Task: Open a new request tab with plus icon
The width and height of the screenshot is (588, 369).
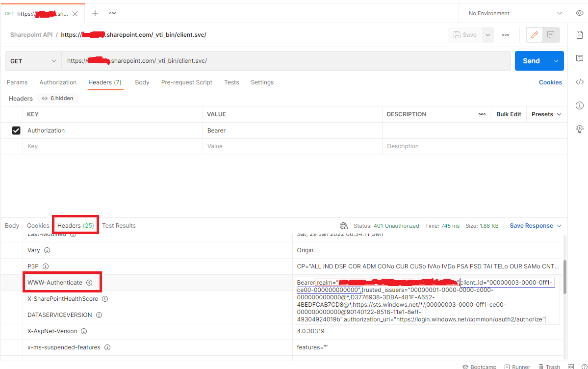Action: pyautogui.click(x=95, y=13)
